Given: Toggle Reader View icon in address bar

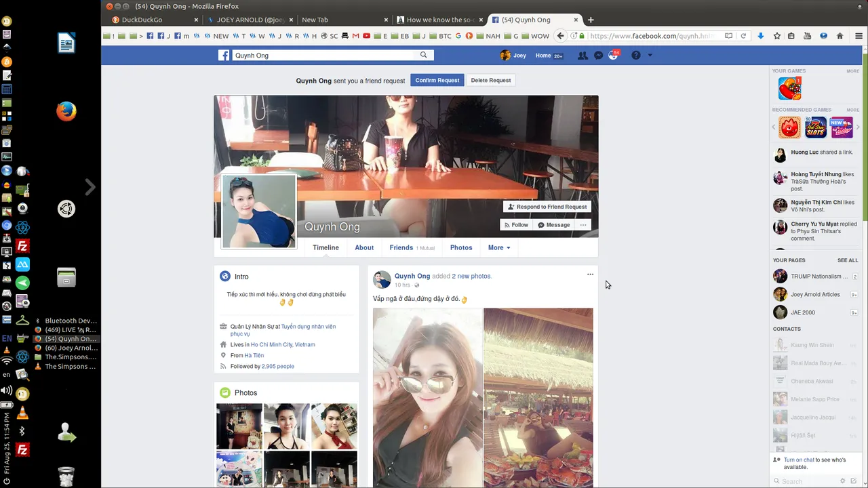Looking at the screenshot, I should [x=729, y=36].
